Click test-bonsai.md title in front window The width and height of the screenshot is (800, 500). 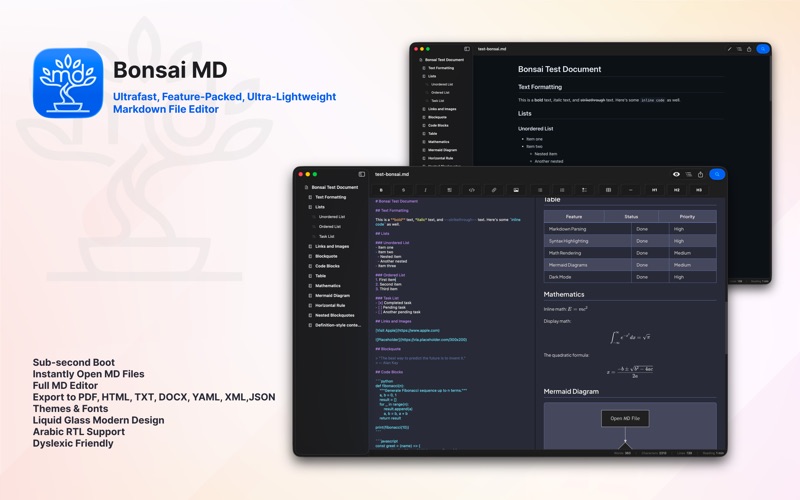point(392,174)
